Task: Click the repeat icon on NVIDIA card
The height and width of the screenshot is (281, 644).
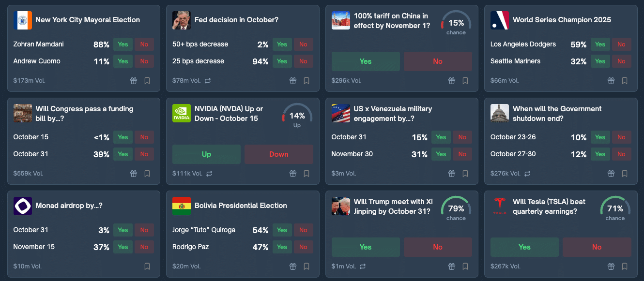Action: coord(209,174)
